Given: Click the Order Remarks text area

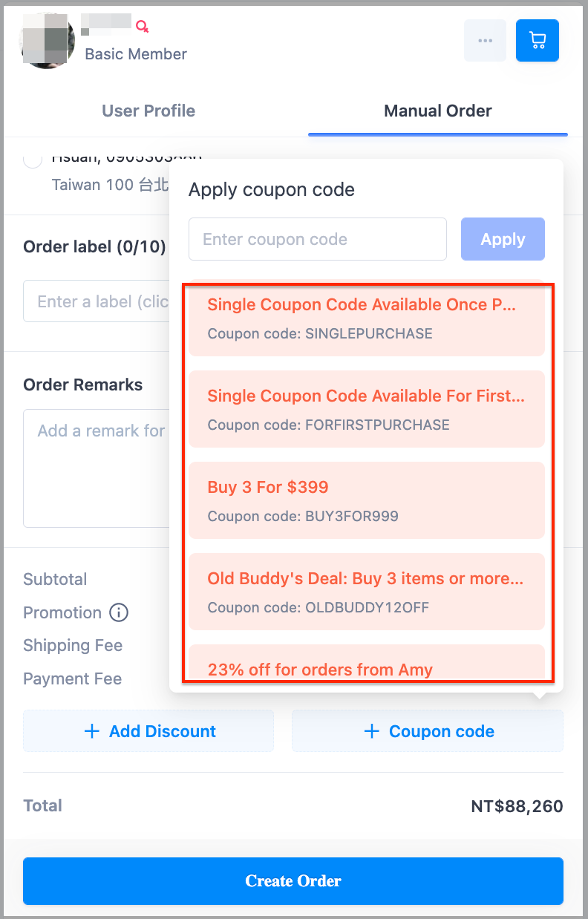Looking at the screenshot, I should click(97, 468).
